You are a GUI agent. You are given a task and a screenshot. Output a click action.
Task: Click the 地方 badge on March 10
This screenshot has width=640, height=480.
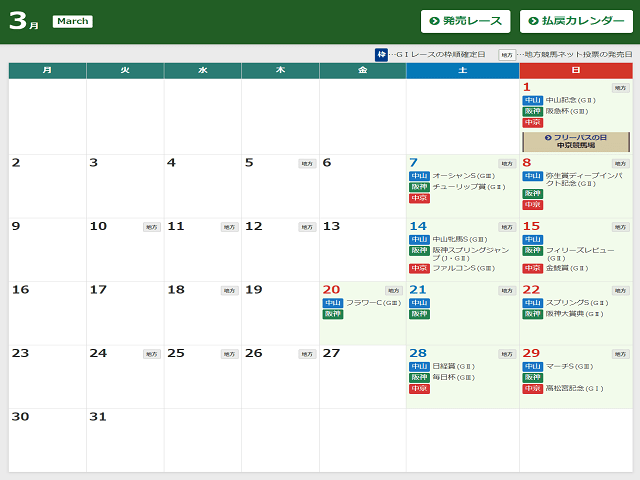pyautogui.click(x=152, y=227)
